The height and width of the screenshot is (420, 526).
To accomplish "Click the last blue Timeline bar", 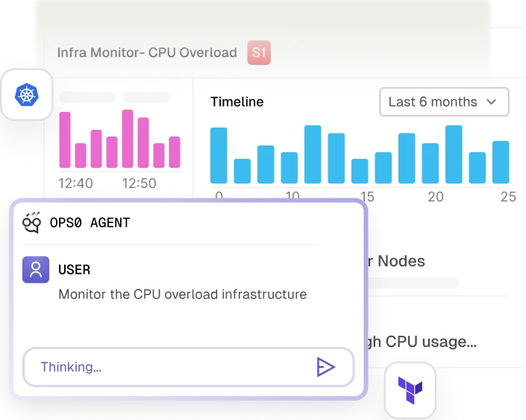I will tap(501, 162).
